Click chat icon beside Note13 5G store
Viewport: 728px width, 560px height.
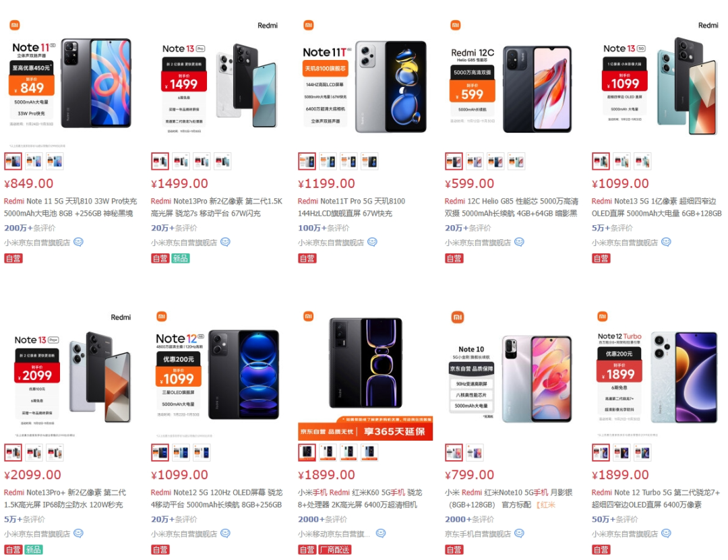pyautogui.click(x=666, y=242)
